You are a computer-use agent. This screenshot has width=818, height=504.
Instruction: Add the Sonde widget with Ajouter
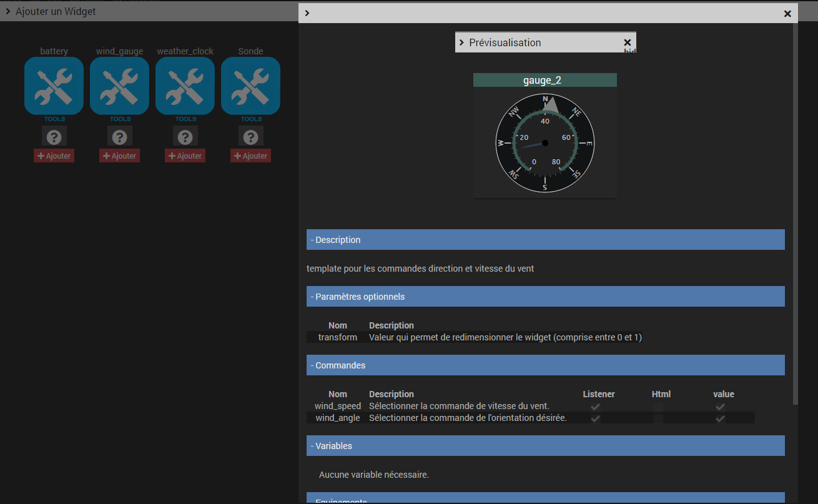(250, 156)
